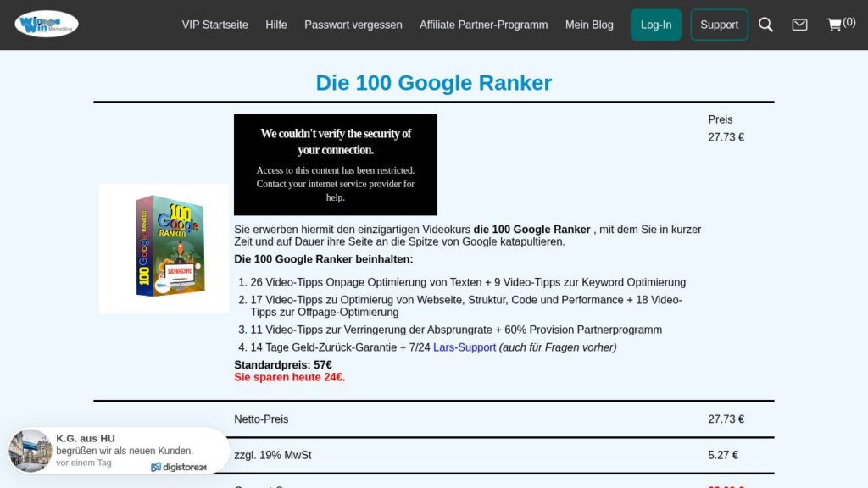Click list item about 26 Video-Tipps Onpage
Viewport: 868px width, 488px height.
coord(468,283)
